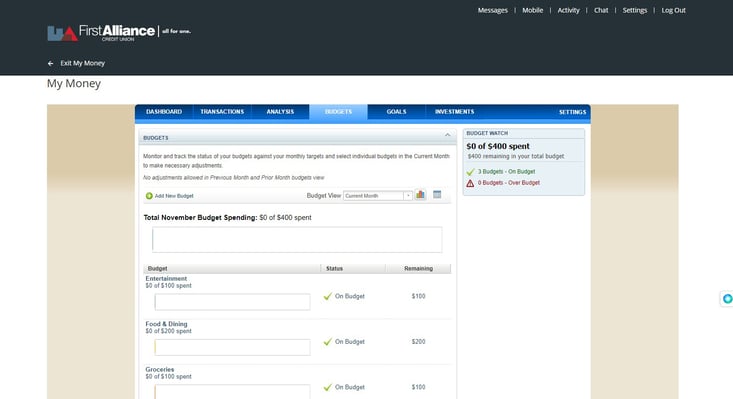Open the Dashboard tab
The width and height of the screenshot is (733, 399).
point(164,112)
